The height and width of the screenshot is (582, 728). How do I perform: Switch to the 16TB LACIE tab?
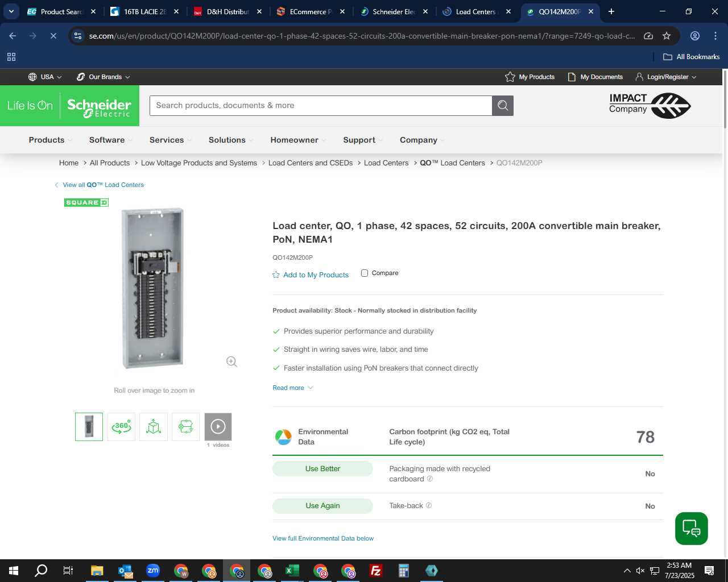point(144,11)
